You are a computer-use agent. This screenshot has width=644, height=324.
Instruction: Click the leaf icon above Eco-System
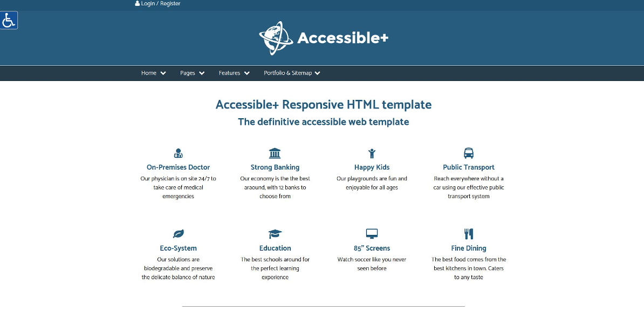[x=178, y=234]
